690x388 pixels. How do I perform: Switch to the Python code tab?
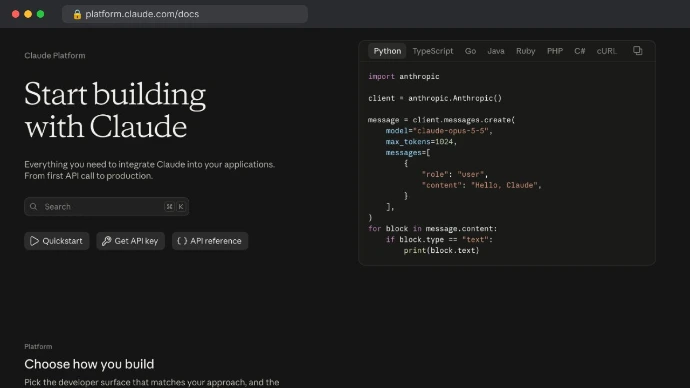click(x=387, y=51)
